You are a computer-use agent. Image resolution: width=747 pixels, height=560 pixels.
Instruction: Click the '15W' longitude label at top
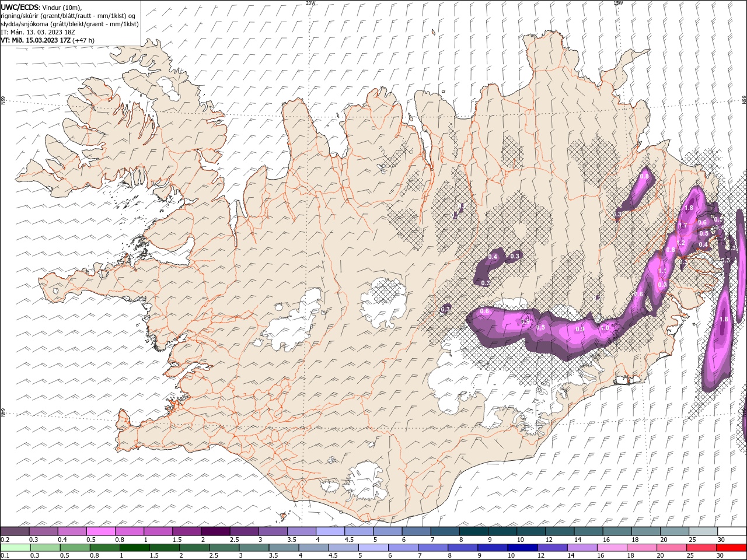(x=618, y=3)
